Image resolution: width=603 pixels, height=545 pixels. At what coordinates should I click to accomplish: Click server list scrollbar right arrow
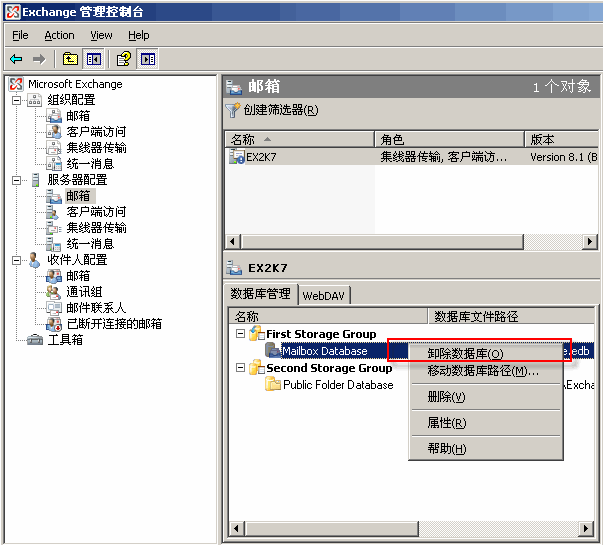click(x=590, y=242)
